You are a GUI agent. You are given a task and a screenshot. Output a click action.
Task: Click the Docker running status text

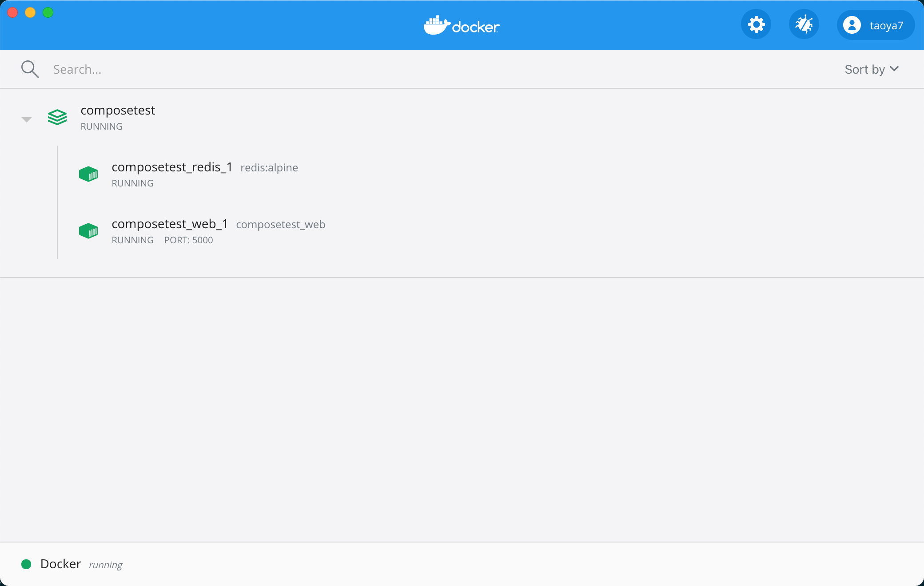coord(105,565)
